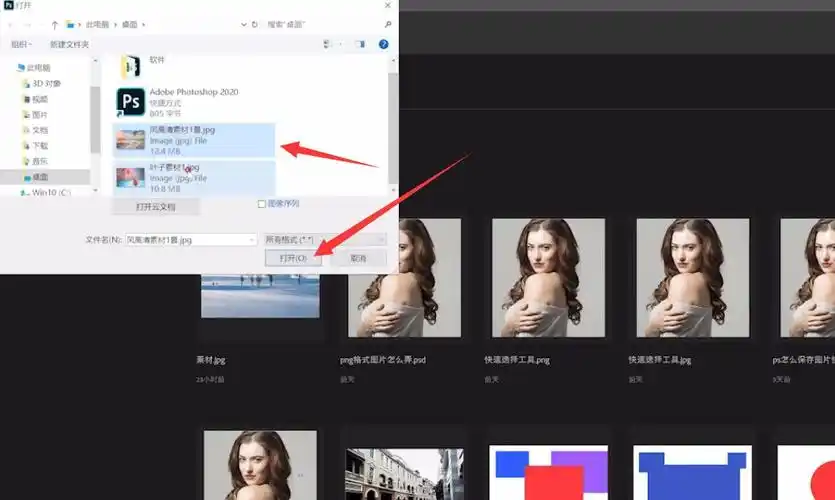Open recent 快速选择工具.png thumbnail

[549, 277]
